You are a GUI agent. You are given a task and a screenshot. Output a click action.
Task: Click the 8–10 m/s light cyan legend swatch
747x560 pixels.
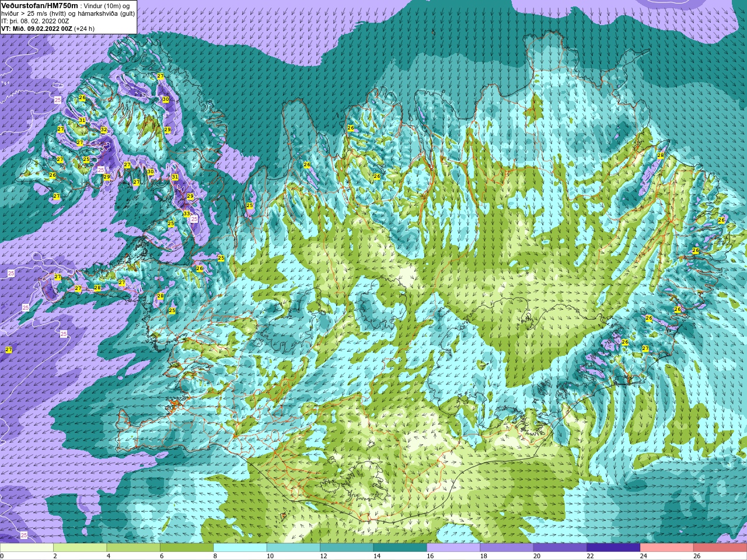tap(240, 548)
